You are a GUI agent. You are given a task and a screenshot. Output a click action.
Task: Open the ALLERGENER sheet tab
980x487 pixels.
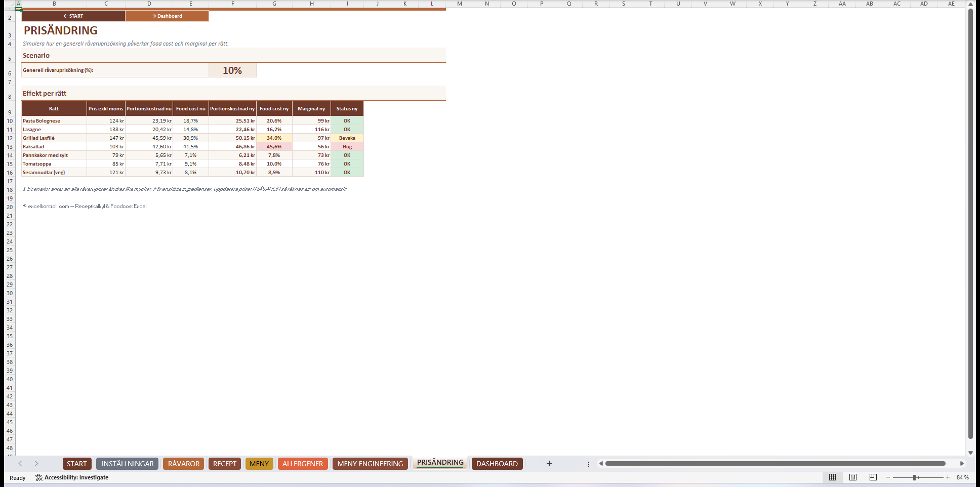click(x=303, y=464)
